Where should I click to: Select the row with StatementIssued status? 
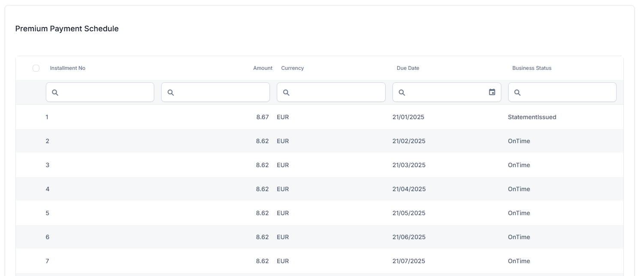click(532, 117)
